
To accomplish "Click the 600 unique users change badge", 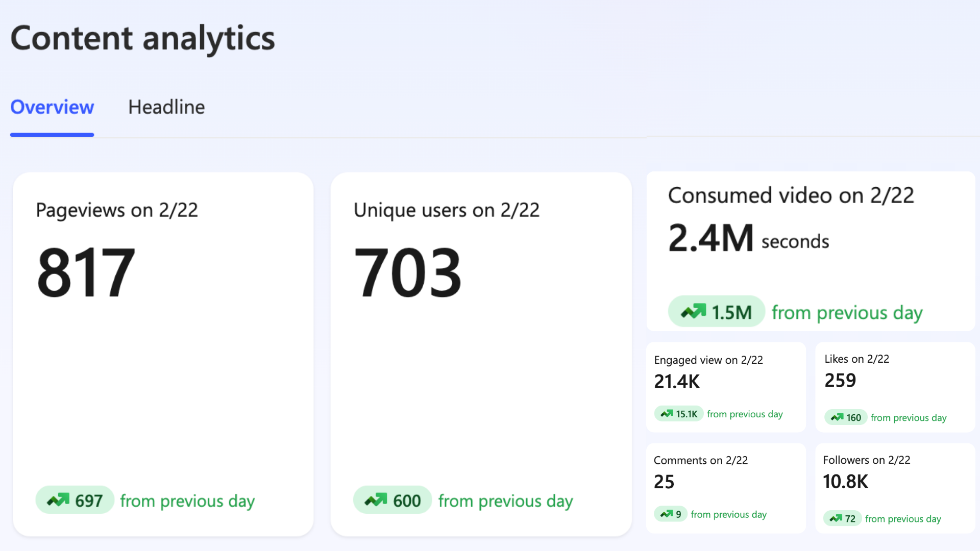I will tap(406, 500).
